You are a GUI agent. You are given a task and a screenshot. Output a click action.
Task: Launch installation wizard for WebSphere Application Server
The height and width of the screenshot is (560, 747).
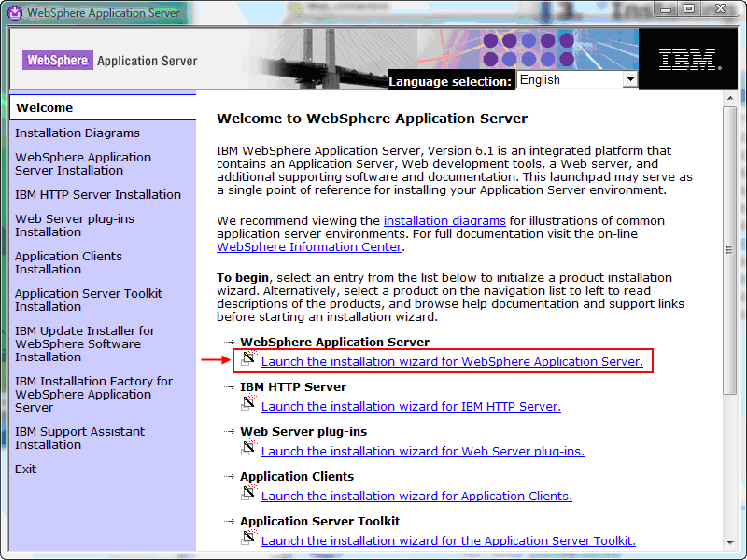[x=452, y=362]
